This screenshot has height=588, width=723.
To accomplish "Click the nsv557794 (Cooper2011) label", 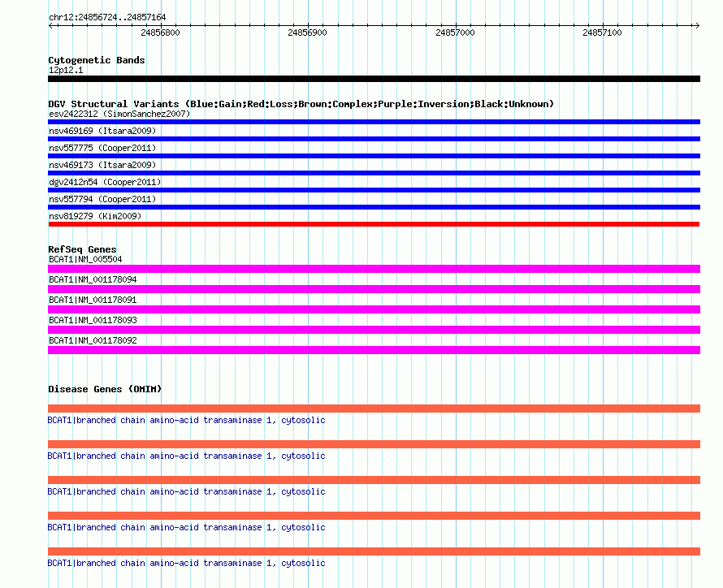I will [102, 199].
